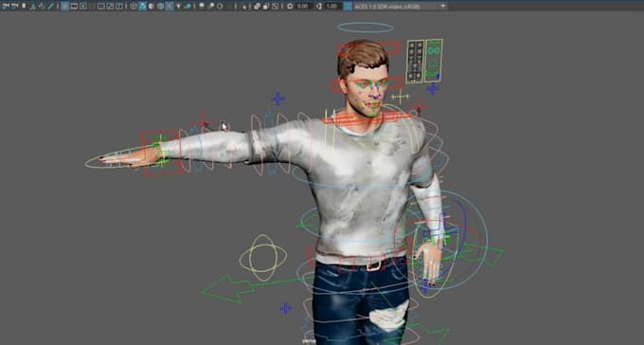Show the Safe Title guide
644x345 pixels.
click(119, 7)
